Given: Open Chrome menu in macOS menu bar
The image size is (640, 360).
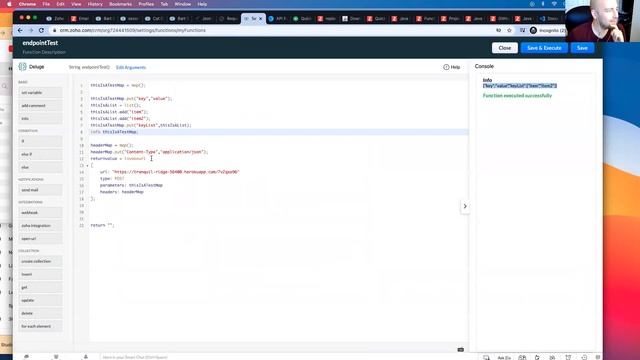Looking at the screenshot, I should tap(27, 4).
